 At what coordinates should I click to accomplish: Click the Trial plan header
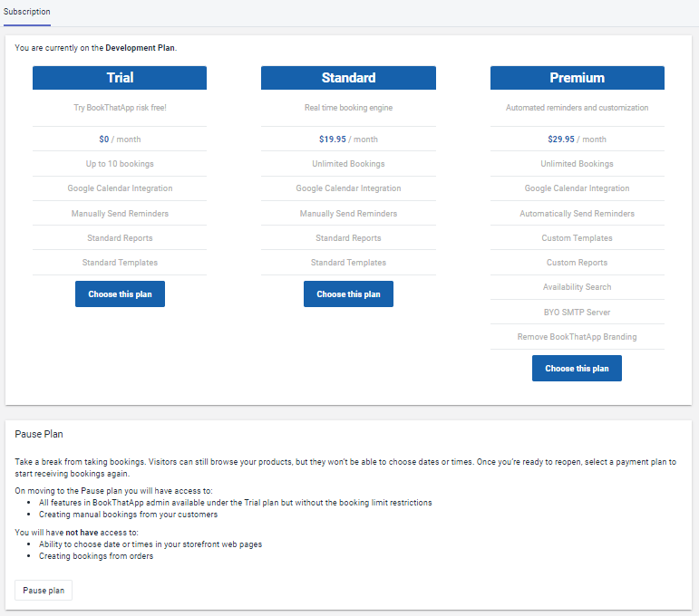(x=120, y=78)
